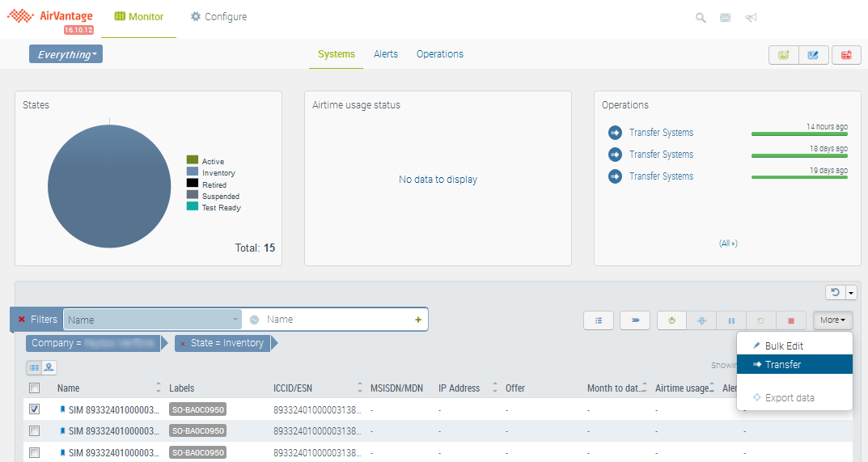Check the second SIM row checkbox
The image size is (868, 462).
click(x=34, y=431)
